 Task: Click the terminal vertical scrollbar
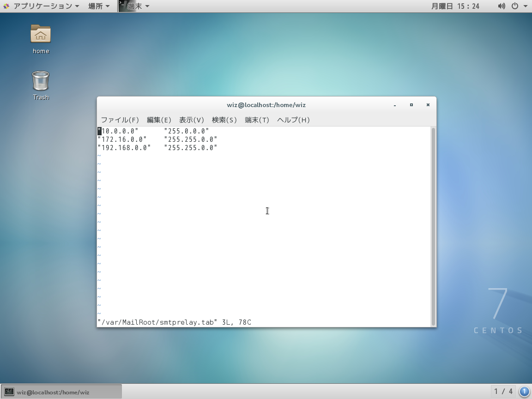433,227
